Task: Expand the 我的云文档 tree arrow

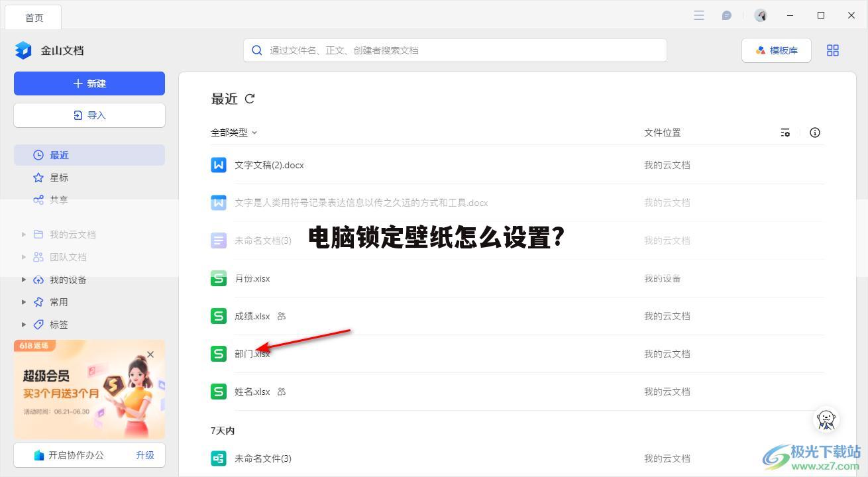Action: pos(24,235)
